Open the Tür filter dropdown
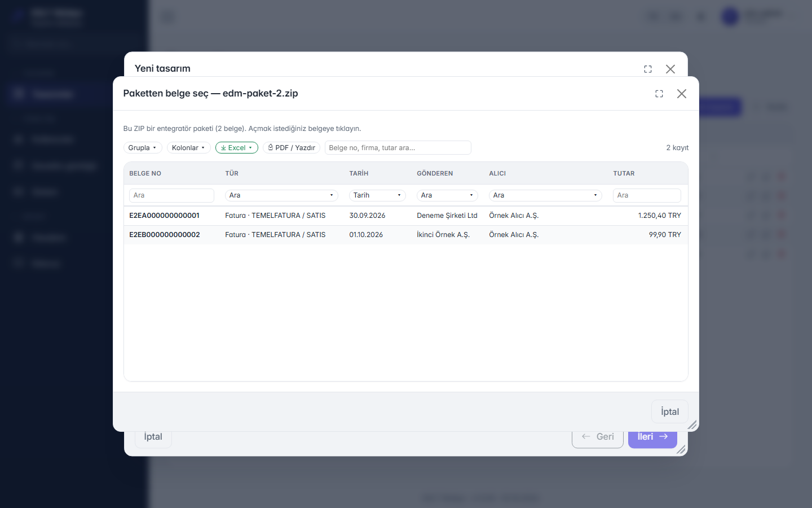This screenshot has width=812, height=508. (x=281, y=195)
